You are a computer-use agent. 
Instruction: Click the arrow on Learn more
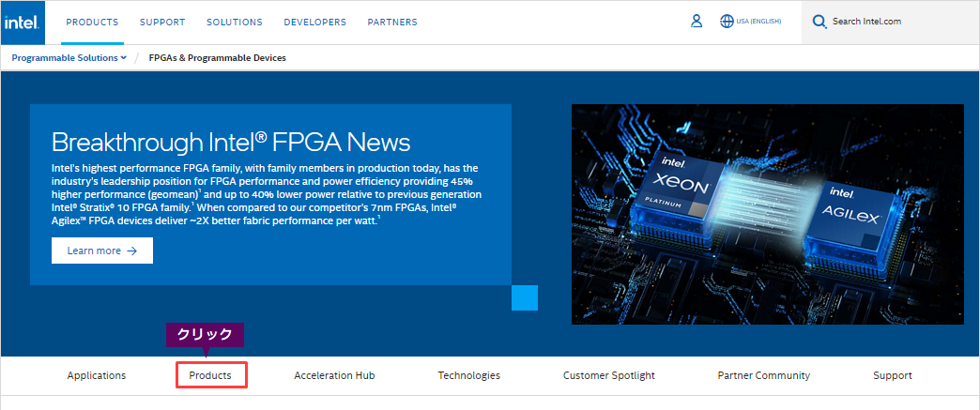(x=131, y=251)
